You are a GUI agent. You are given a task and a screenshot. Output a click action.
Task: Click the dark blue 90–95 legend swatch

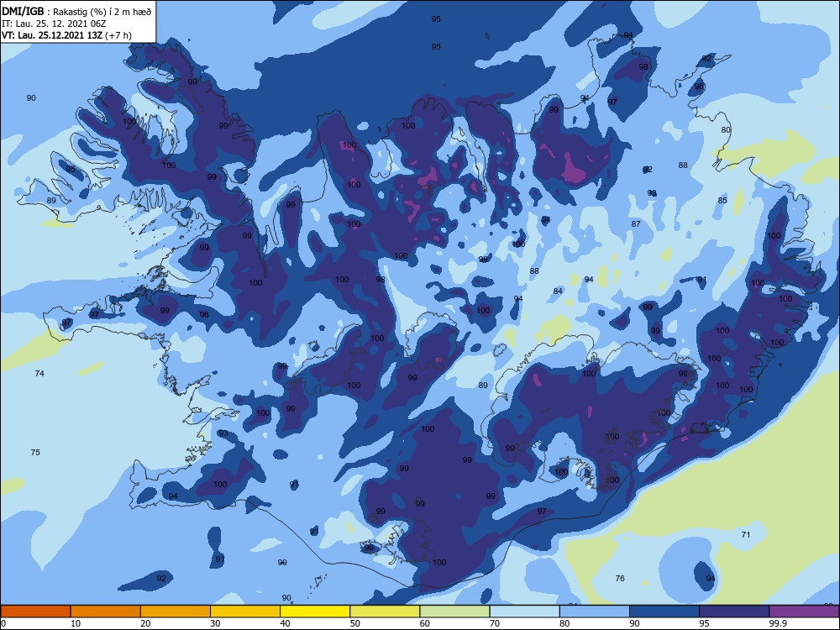664,612
